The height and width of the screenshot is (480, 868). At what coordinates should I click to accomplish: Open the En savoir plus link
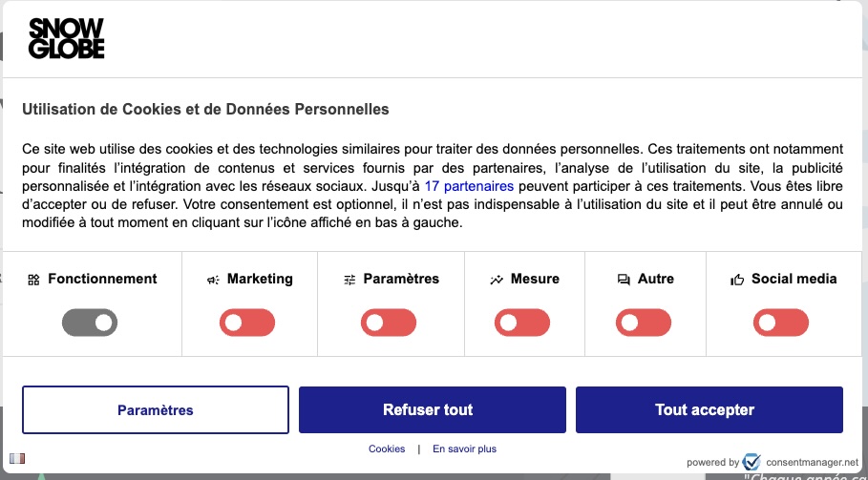click(x=464, y=449)
